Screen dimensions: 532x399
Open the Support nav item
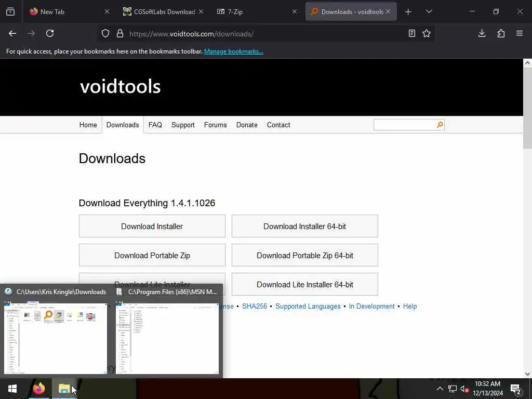point(183,125)
